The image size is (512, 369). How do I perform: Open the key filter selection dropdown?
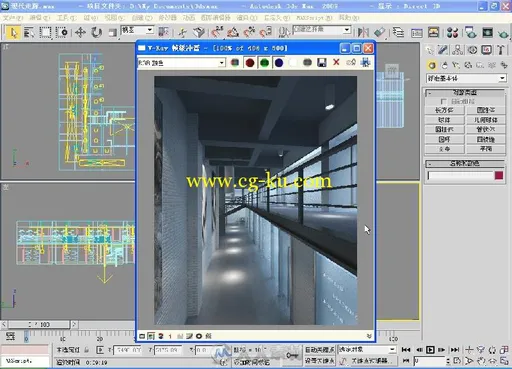pos(367,349)
